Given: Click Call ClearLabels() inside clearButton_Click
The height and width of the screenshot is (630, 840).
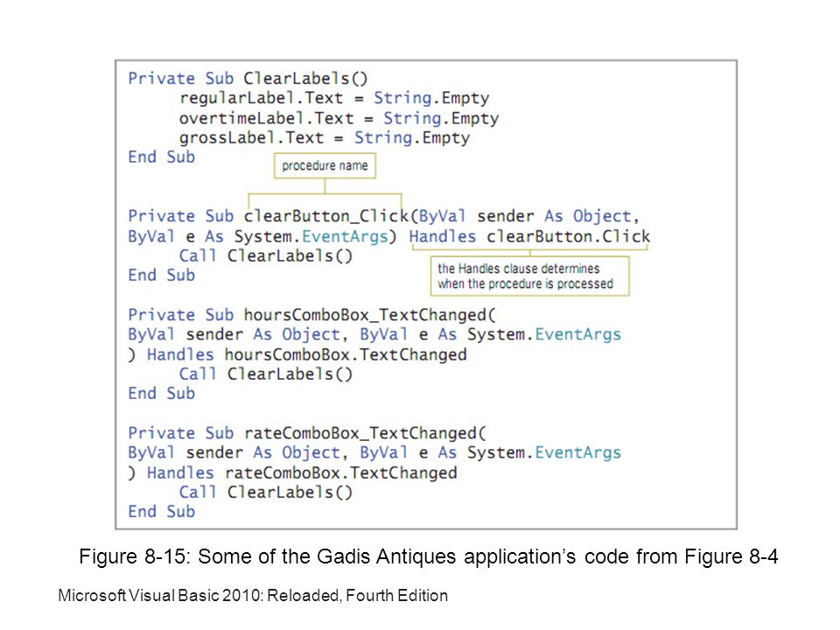Looking at the screenshot, I should [266, 256].
